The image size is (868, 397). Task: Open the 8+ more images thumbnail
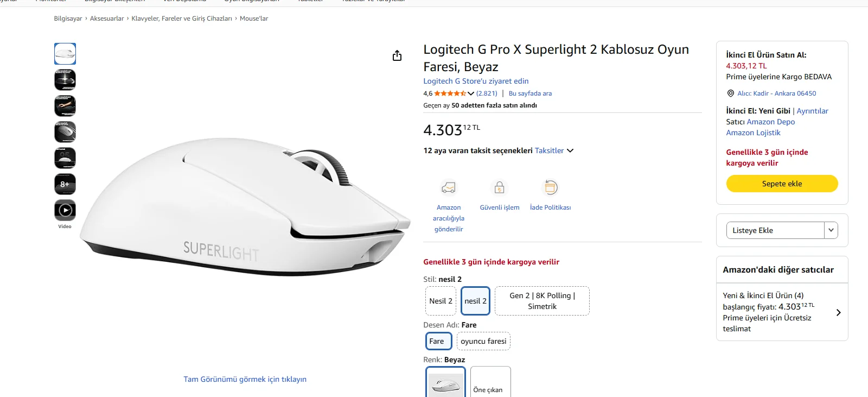click(x=65, y=184)
